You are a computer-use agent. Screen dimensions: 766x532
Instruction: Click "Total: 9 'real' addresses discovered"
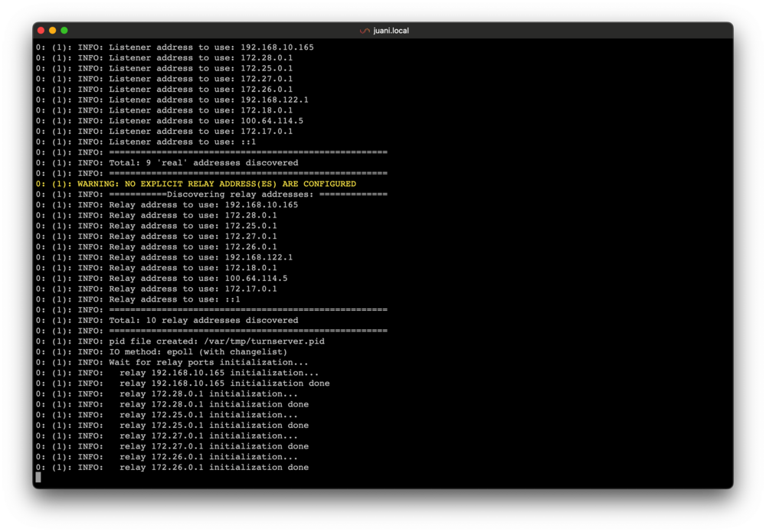coord(203,163)
